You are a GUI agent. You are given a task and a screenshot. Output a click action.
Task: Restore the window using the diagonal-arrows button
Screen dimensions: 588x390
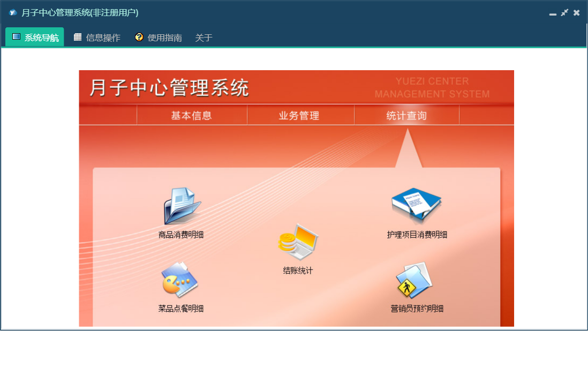(x=564, y=13)
